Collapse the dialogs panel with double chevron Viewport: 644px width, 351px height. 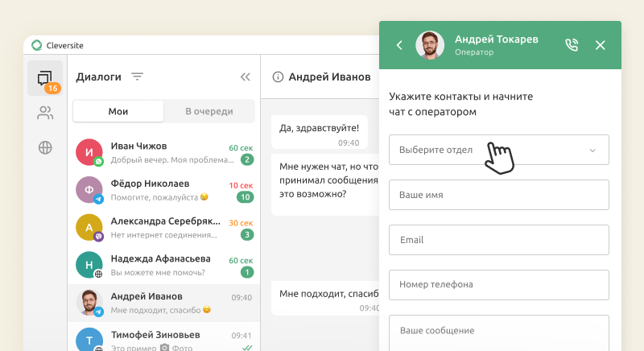tap(246, 77)
